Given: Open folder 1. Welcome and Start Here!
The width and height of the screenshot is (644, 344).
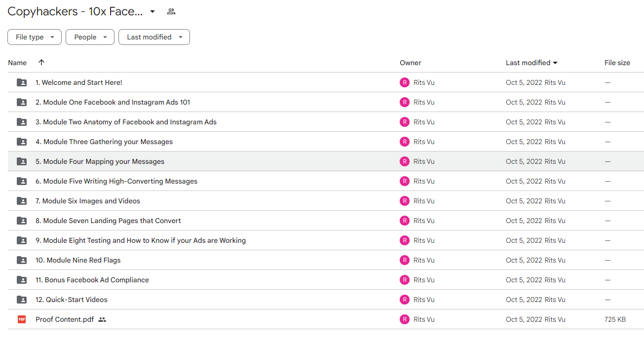Looking at the screenshot, I should click(79, 82).
